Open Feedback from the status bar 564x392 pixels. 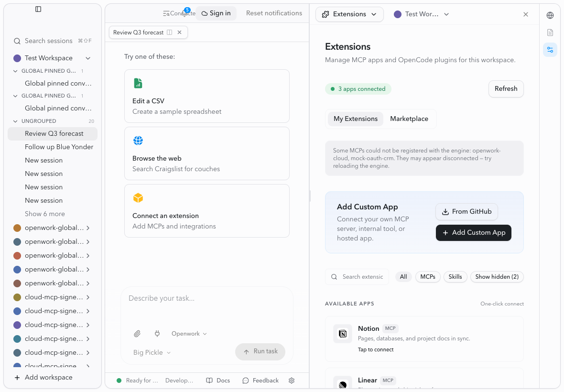pos(261,381)
